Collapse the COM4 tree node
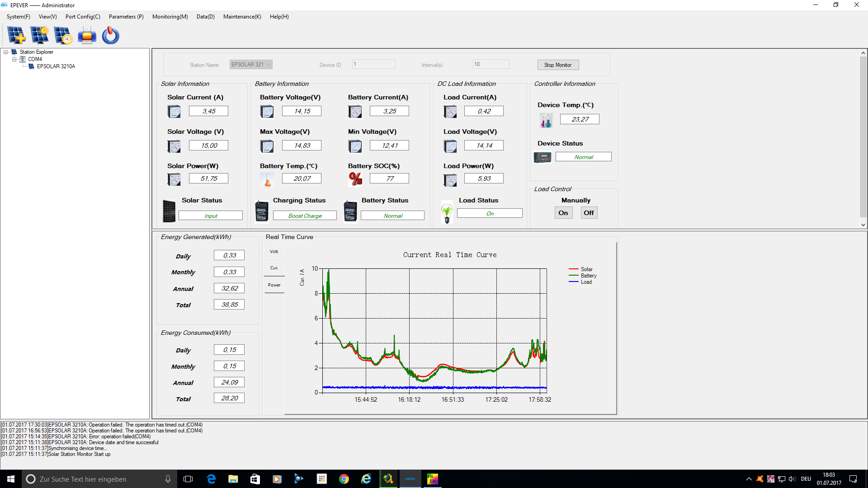Screen dimensions: 868x488 pyautogui.click(x=14, y=59)
